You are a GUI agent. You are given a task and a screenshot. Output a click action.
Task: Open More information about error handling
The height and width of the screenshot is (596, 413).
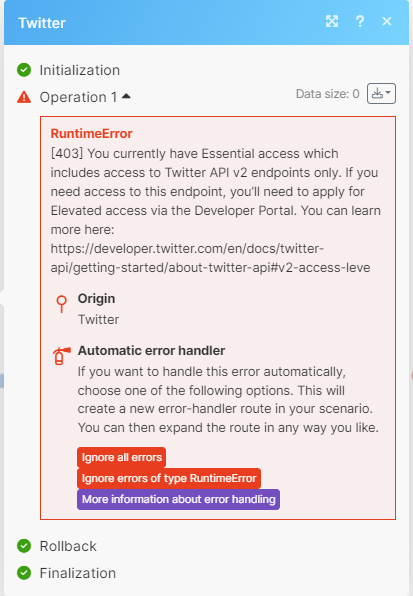179,499
